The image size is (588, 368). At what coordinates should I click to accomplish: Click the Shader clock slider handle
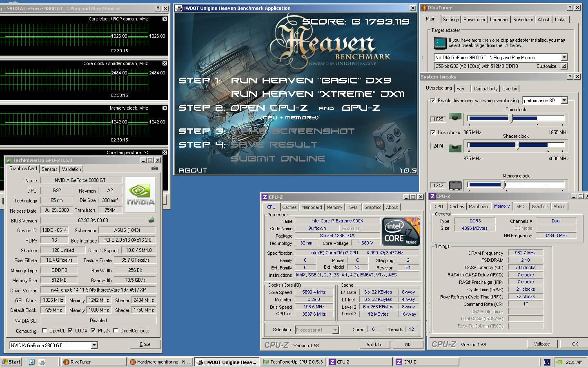coord(517,145)
